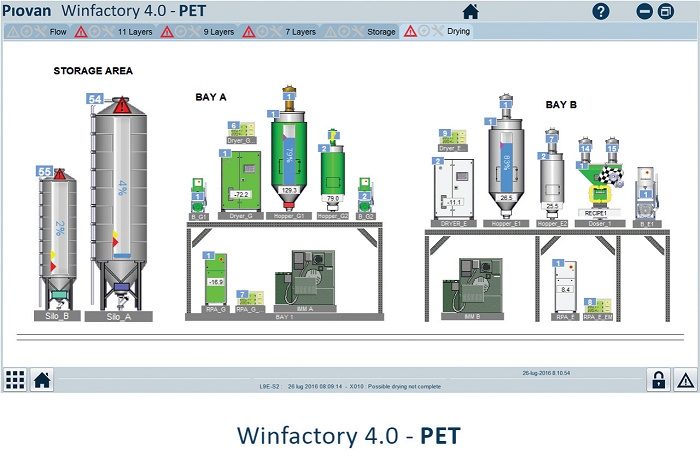
Task: Switch to the 9 Layers tab
Action: pos(219,32)
